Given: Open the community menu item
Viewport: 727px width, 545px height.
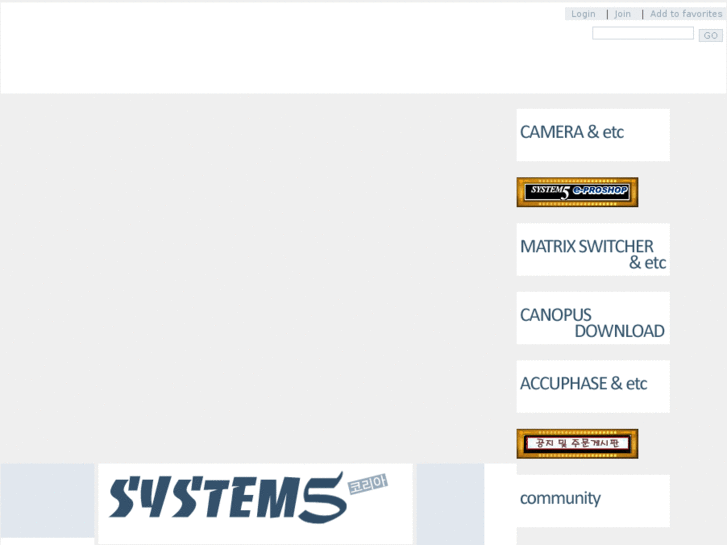Looking at the screenshot, I should click(593, 501).
